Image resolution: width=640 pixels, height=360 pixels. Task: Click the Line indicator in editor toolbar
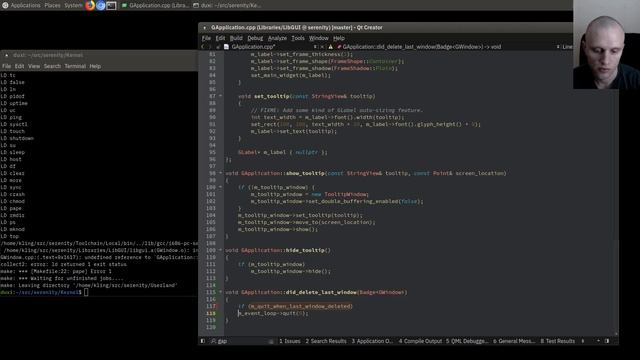(x=567, y=47)
